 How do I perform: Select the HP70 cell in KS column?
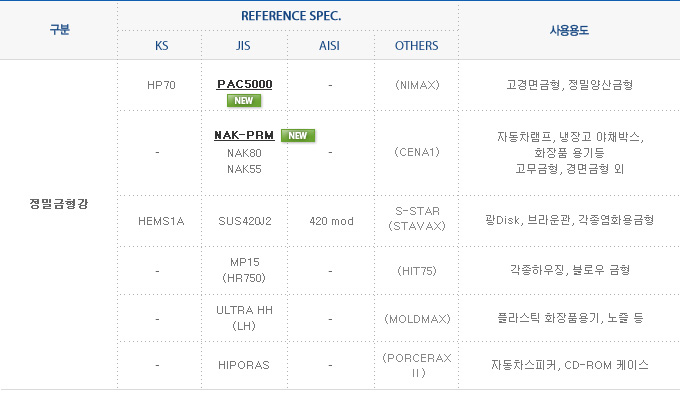(161, 85)
